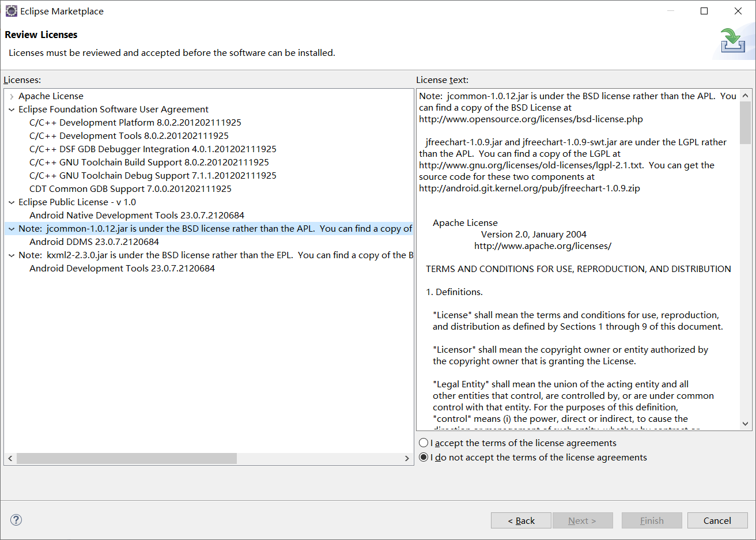Click the 'Version 2.0, January 2004' text
The width and height of the screenshot is (756, 540).
coord(534,234)
